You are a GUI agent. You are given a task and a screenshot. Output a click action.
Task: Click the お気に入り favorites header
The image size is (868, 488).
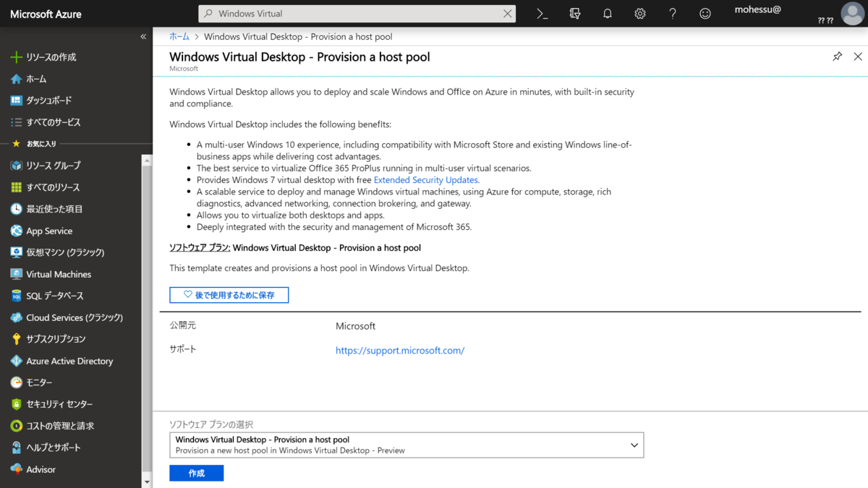[41, 144]
